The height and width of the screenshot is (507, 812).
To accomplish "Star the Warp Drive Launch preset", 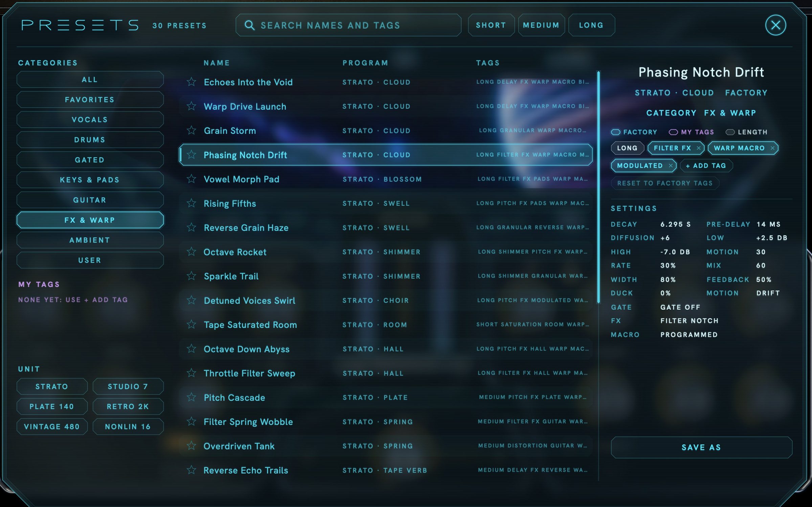I will [191, 106].
